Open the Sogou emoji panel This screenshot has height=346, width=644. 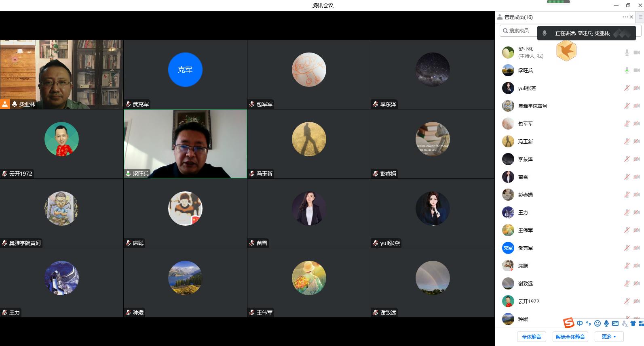click(597, 323)
